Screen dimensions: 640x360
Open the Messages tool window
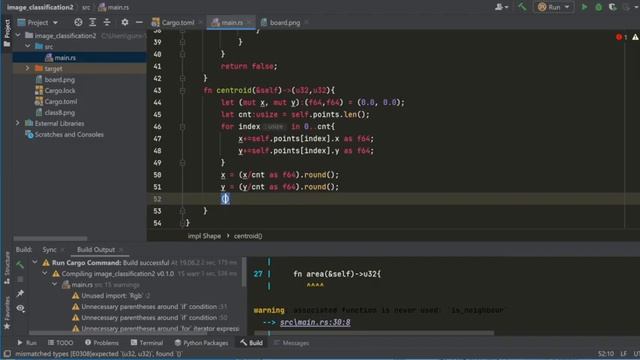point(291,343)
